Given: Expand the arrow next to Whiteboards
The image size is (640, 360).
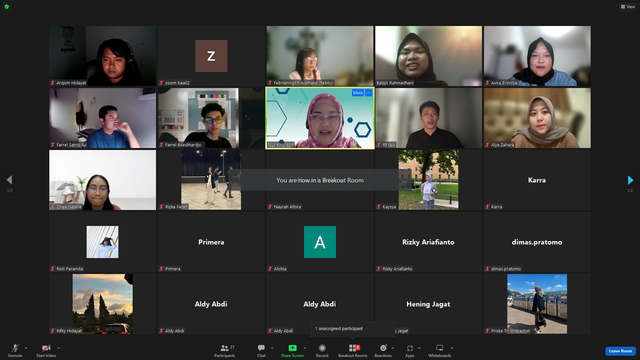Looking at the screenshot, I should pos(452,348).
